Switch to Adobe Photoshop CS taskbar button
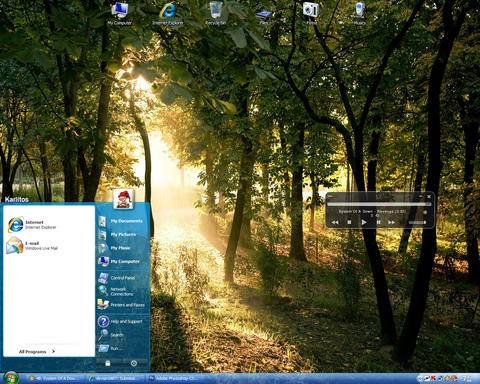480x384 pixels. 175,378
